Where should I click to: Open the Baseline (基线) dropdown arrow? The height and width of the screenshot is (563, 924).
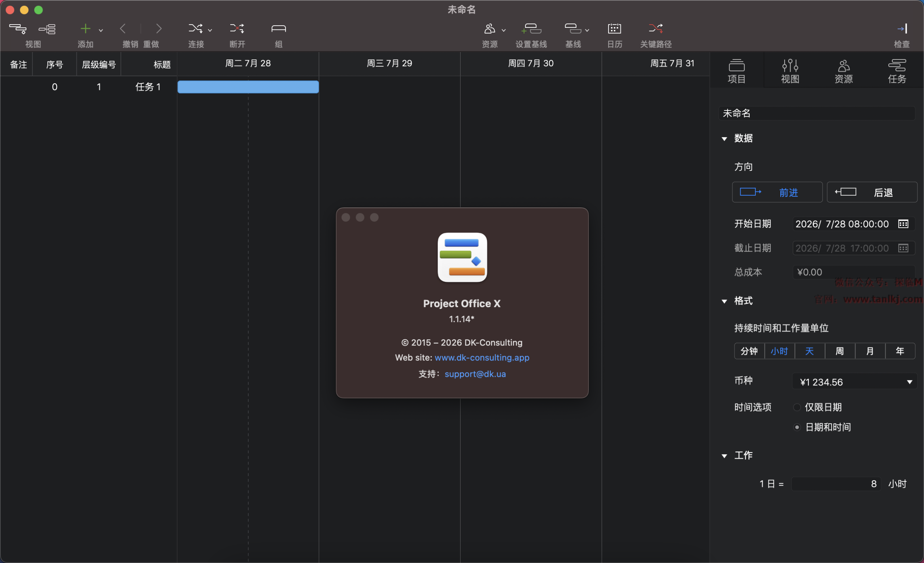(587, 30)
